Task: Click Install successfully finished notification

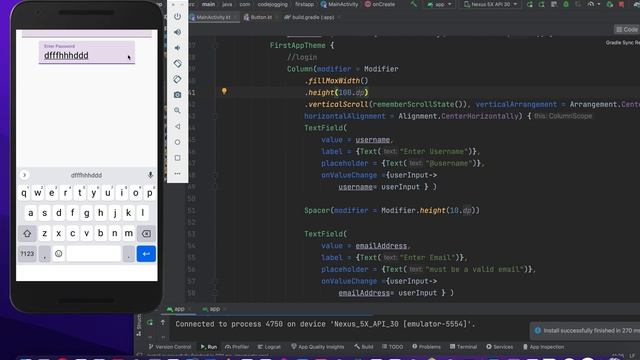Action: [585, 331]
